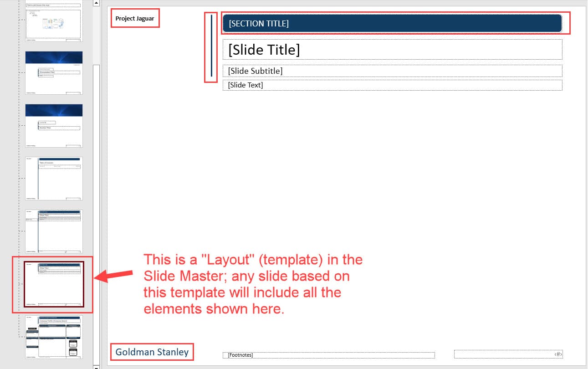Select the [SECTION TITLE] banner placeholder
588x369 pixels.
click(x=392, y=23)
